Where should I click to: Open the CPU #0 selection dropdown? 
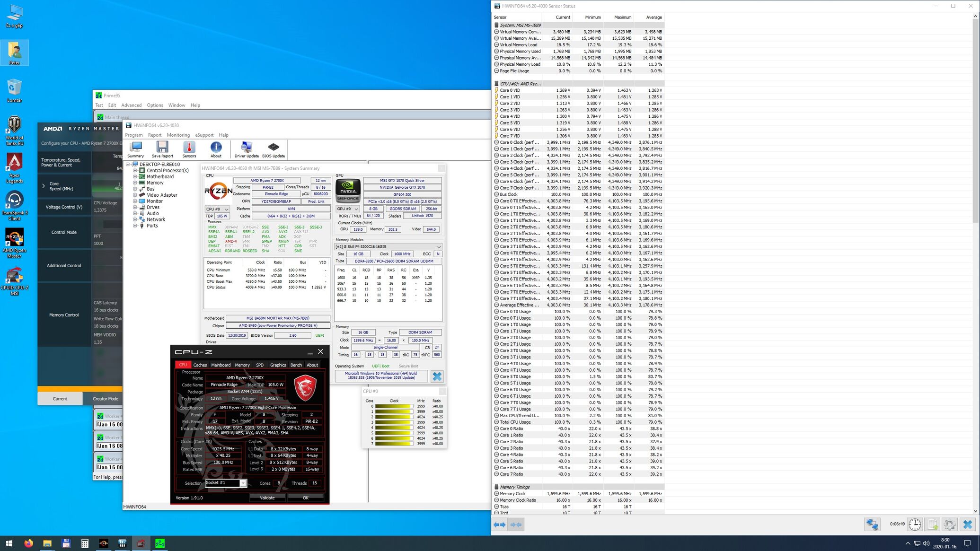tap(217, 209)
